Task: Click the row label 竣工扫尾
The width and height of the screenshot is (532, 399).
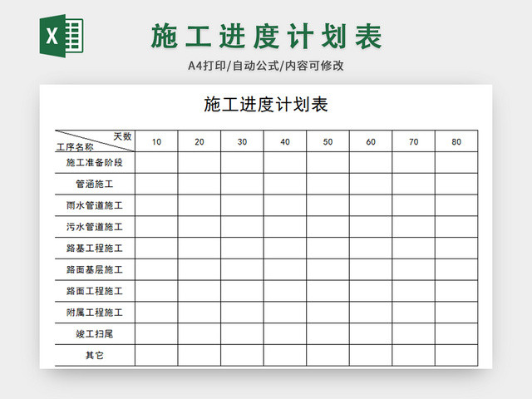Action: pos(94,334)
